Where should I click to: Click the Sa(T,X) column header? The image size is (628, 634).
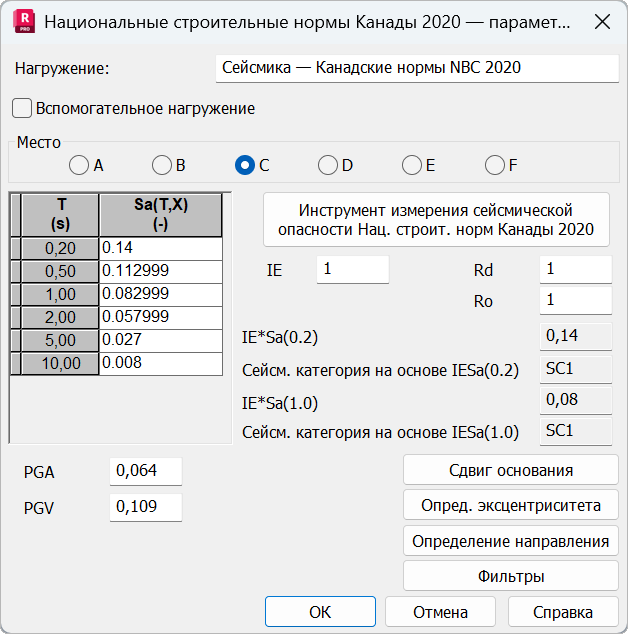161,215
